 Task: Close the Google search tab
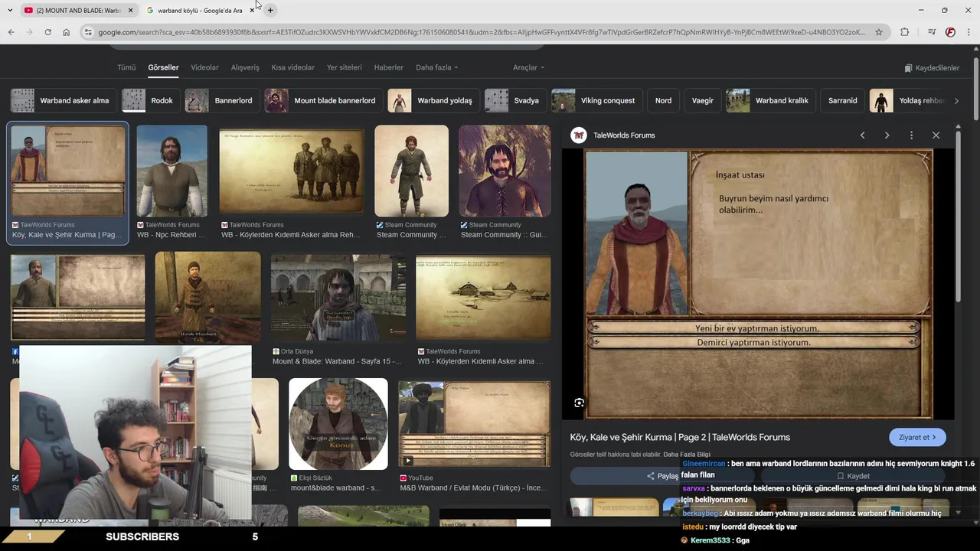pyautogui.click(x=252, y=10)
